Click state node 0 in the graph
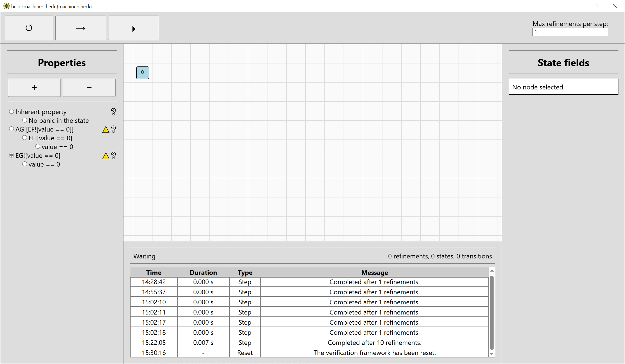Viewport: 625px width, 364px height. click(x=142, y=72)
